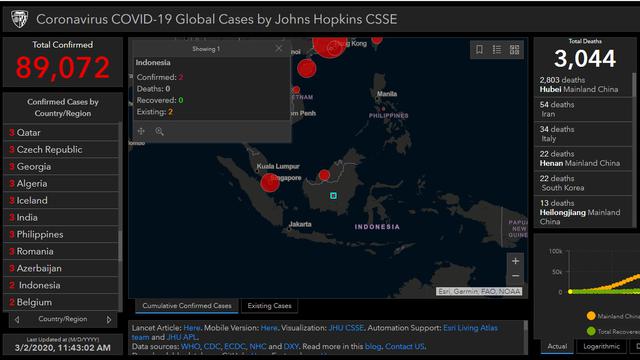
Task: Click the Jakarta label on map
Action: click(300, 224)
